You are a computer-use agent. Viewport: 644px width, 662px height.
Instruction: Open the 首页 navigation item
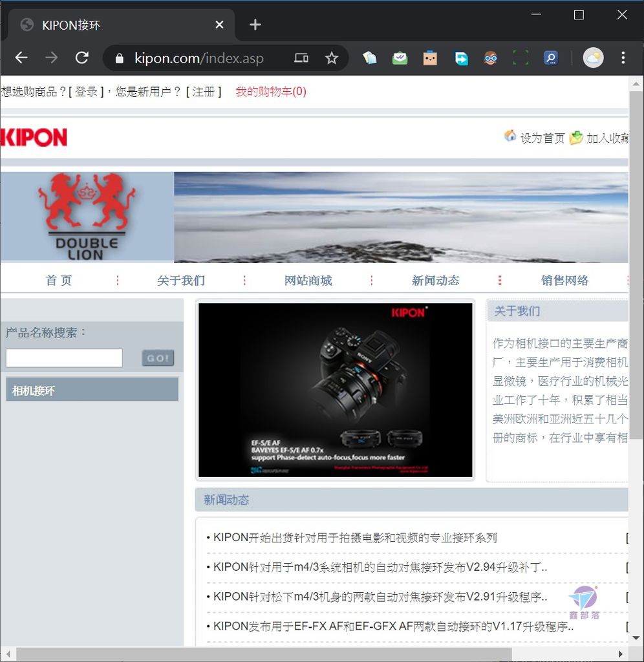(59, 281)
